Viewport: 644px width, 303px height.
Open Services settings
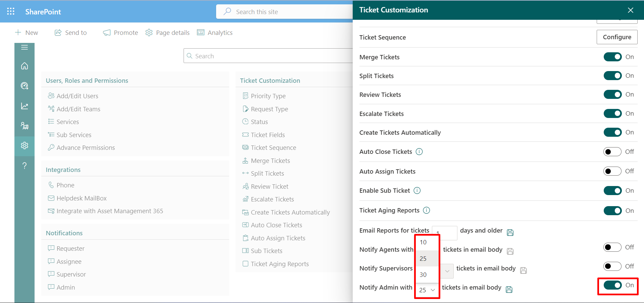point(63,122)
